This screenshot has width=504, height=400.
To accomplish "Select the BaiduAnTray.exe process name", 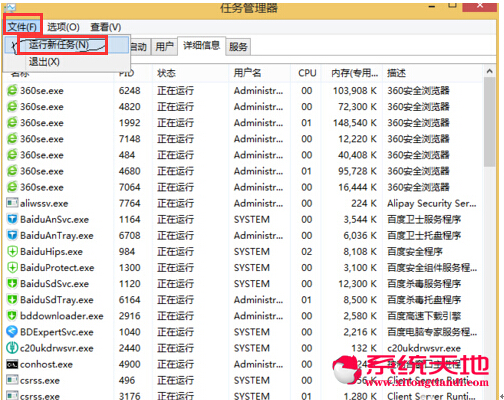I will (57, 235).
